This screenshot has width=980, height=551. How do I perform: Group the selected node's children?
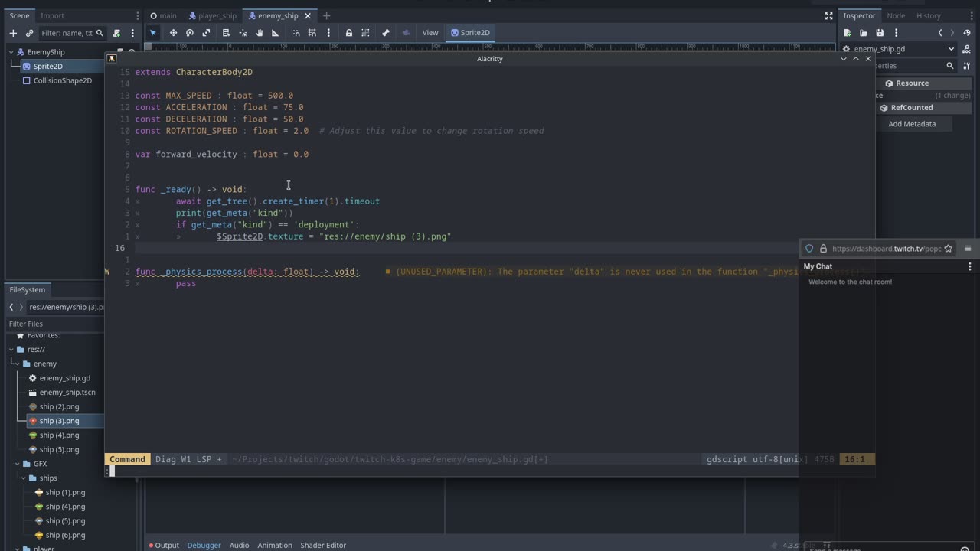365,33
